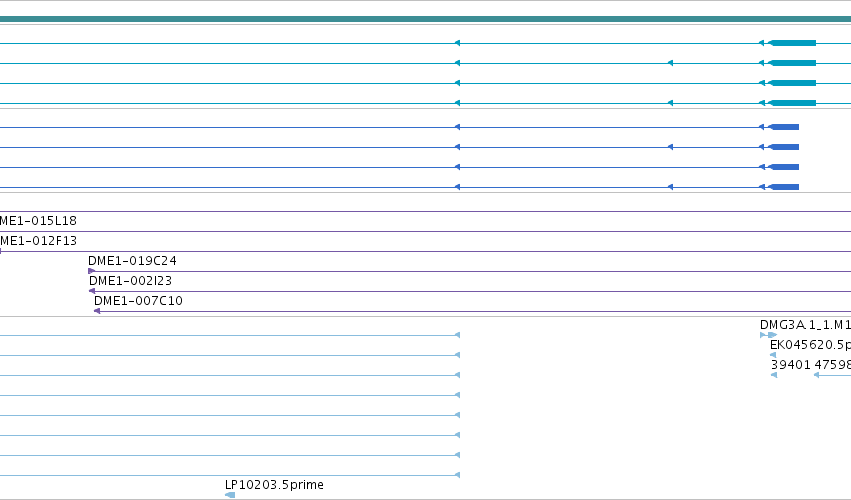Click the 47598 feature label
The image size is (851, 500).
click(832, 365)
